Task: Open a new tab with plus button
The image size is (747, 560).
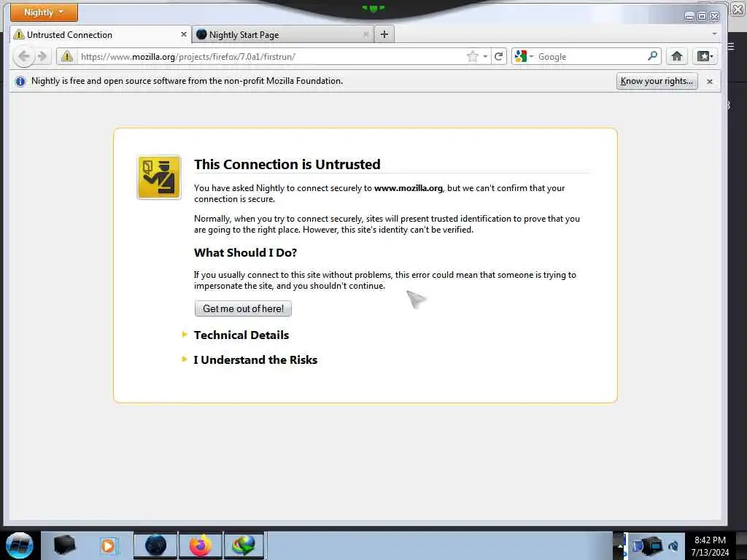Action: (384, 34)
